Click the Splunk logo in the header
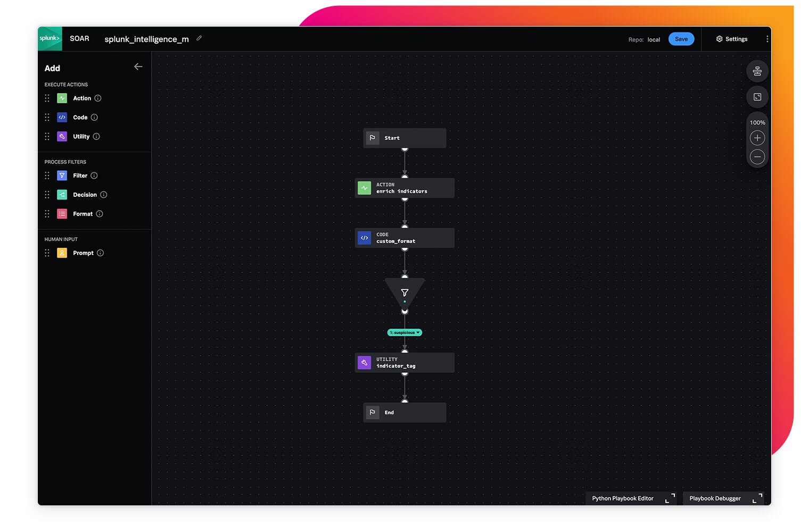809x532 pixels. [x=49, y=38]
